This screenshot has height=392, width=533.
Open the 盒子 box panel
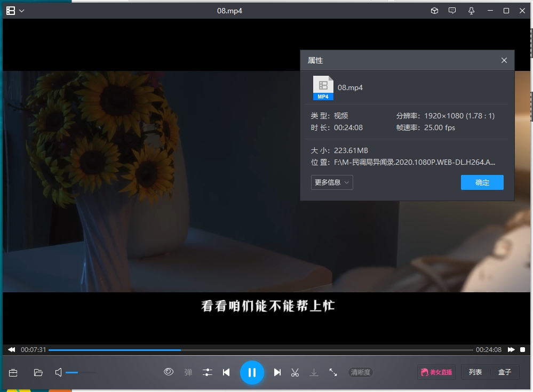click(x=505, y=372)
